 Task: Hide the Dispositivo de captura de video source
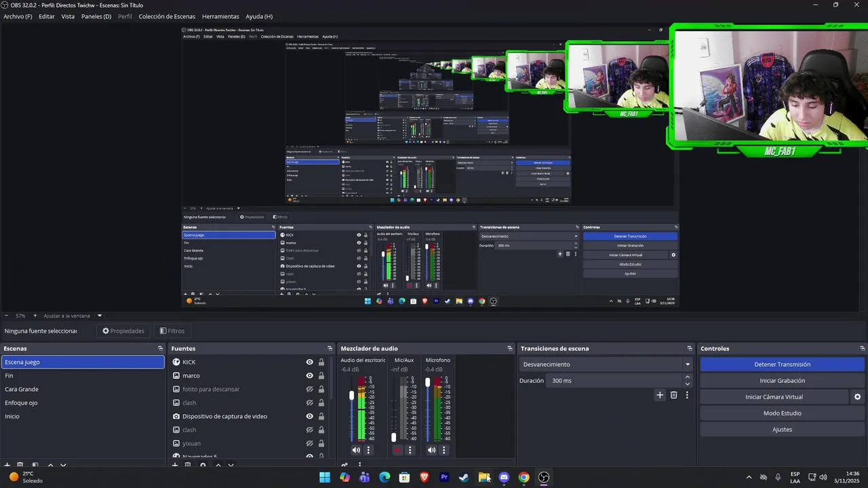point(309,416)
